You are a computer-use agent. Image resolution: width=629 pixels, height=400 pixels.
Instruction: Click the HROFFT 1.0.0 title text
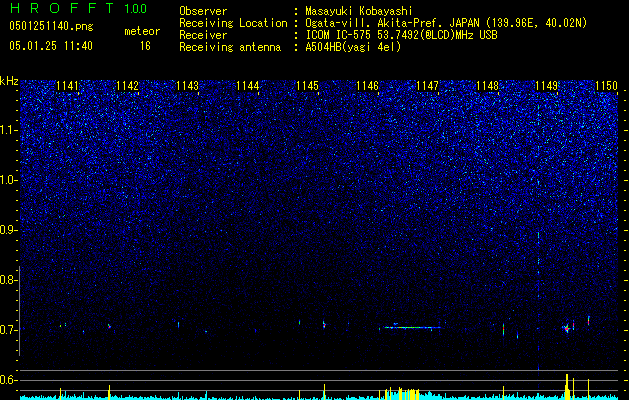78,8
